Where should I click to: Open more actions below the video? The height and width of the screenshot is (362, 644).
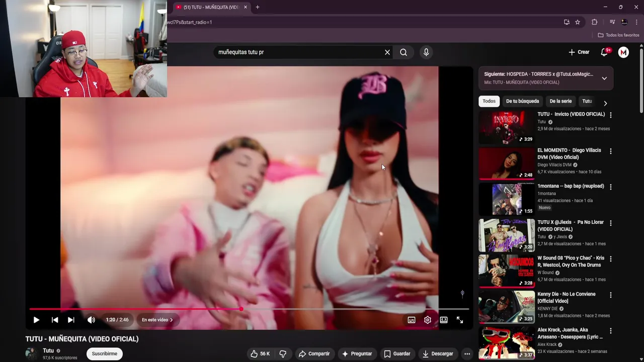[467, 354]
